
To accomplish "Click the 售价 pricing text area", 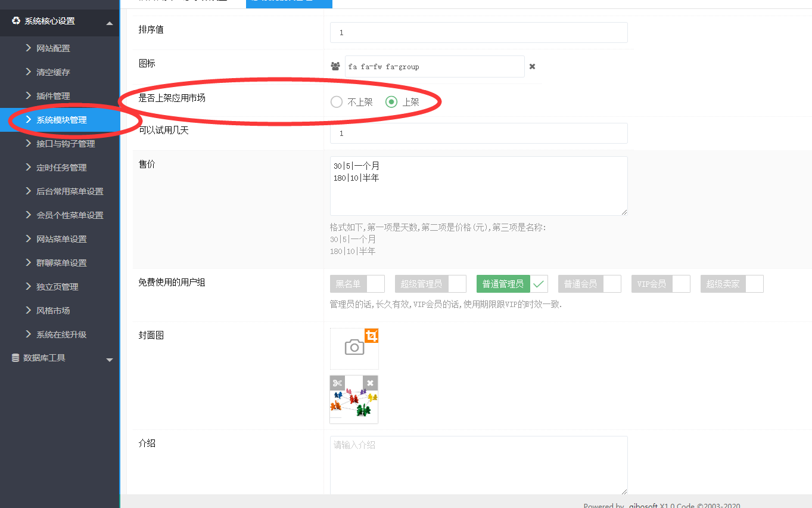I will (478, 186).
